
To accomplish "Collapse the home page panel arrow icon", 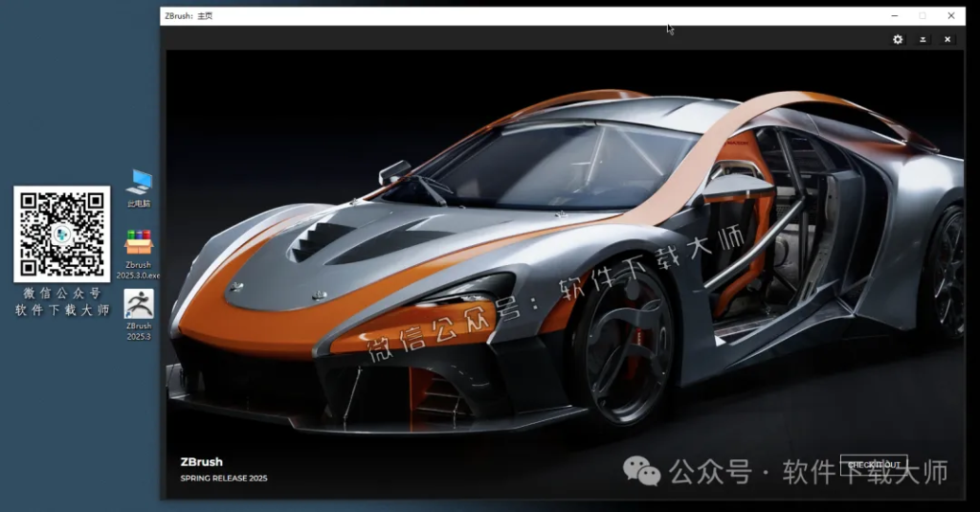I will coord(923,39).
